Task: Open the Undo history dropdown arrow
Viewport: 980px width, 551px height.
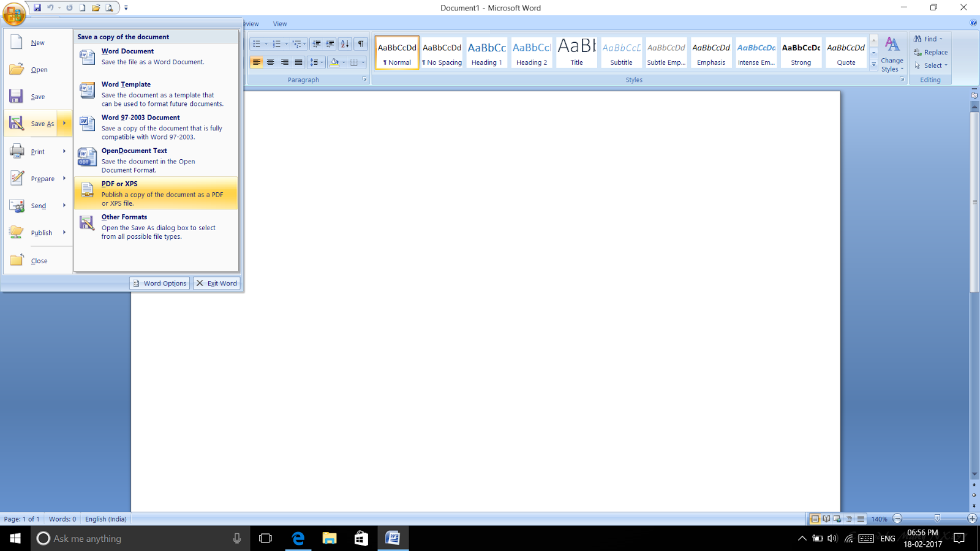Action: 59,8
